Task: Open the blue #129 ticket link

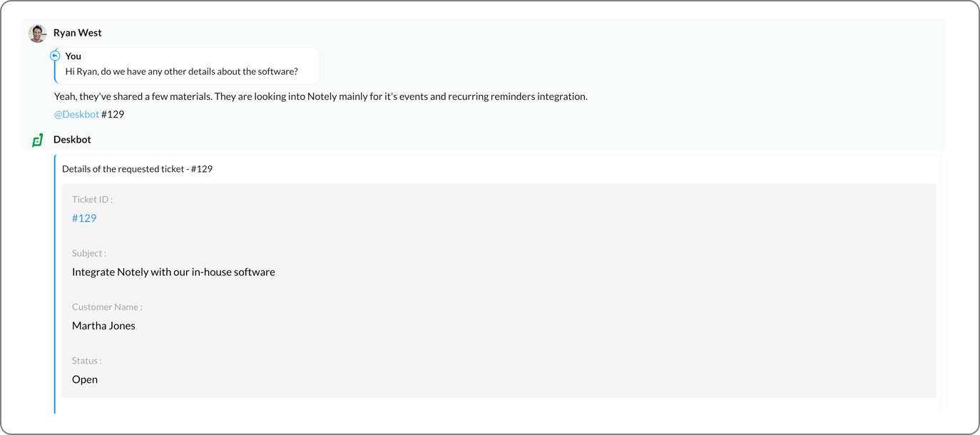Action: coord(84,218)
